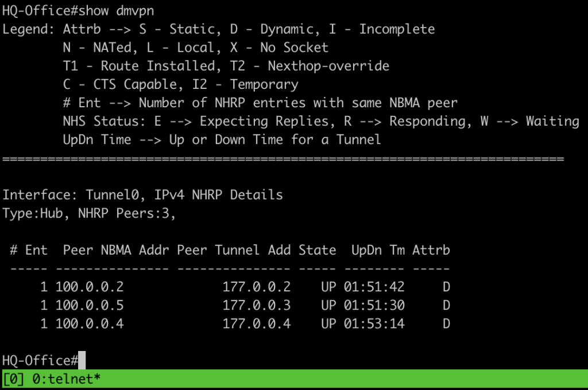Click the UpDn time 01:53:14
Image resolution: width=588 pixels, height=390 pixels.
(374, 323)
